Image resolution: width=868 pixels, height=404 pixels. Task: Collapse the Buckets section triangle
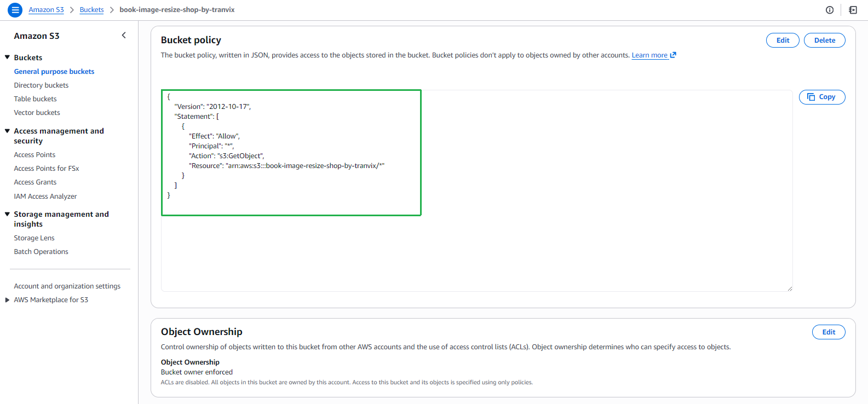click(7, 57)
